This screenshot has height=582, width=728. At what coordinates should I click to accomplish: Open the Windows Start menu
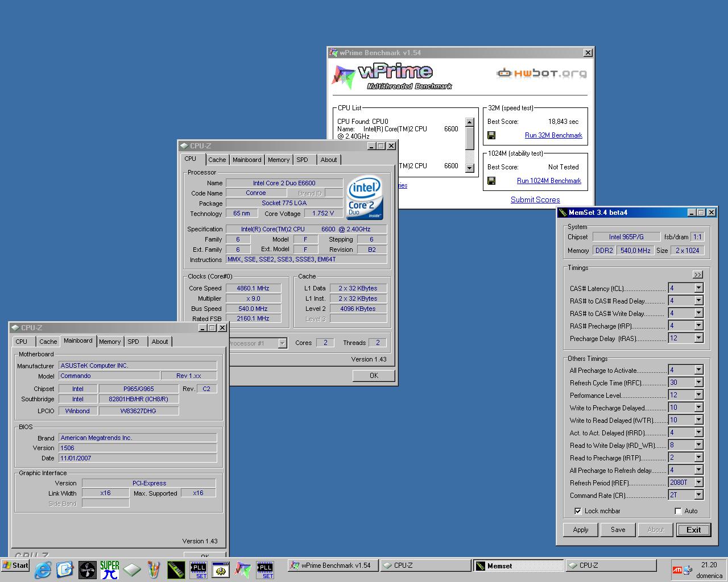pyautogui.click(x=16, y=566)
